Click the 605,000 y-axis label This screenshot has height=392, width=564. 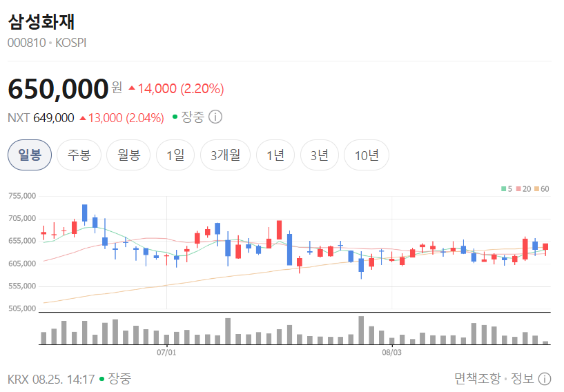[22, 264]
